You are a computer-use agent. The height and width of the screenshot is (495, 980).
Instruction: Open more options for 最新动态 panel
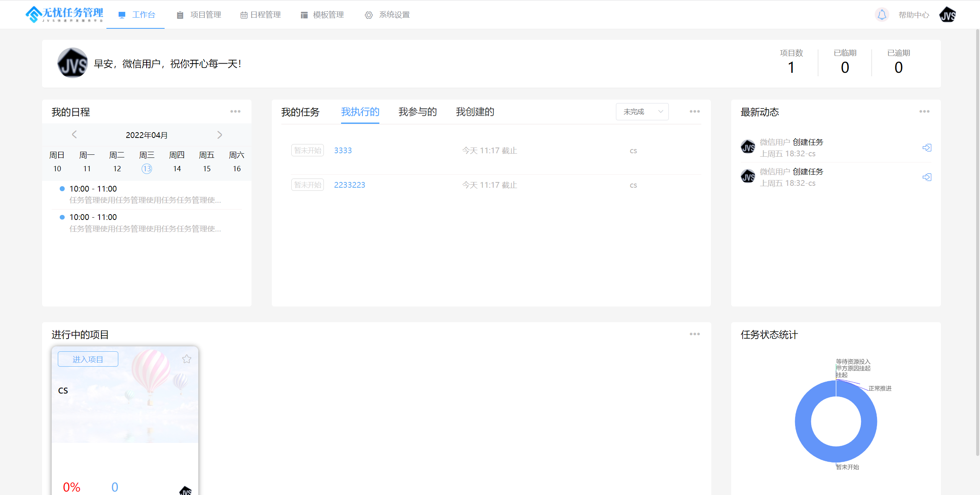924,111
